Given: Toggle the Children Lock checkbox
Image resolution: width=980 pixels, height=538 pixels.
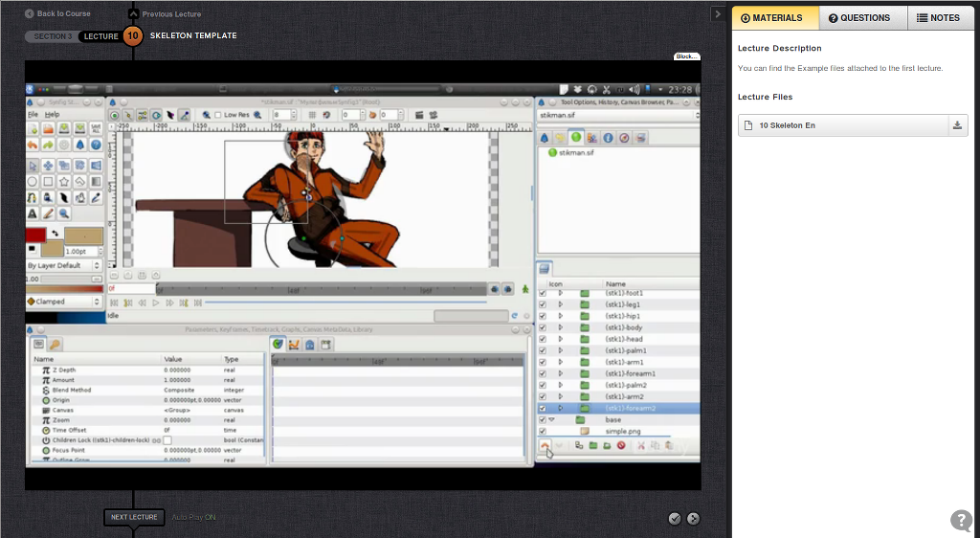Looking at the screenshot, I should (x=167, y=440).
